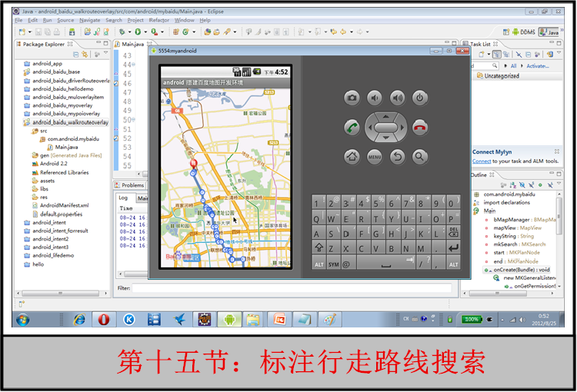Click the Filter input field in LogCat
Screen dimensions: 577x392
292,288
